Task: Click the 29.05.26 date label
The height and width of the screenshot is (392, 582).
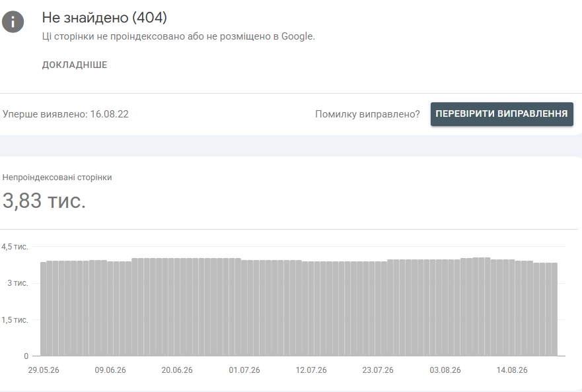Action: [44, 370]
